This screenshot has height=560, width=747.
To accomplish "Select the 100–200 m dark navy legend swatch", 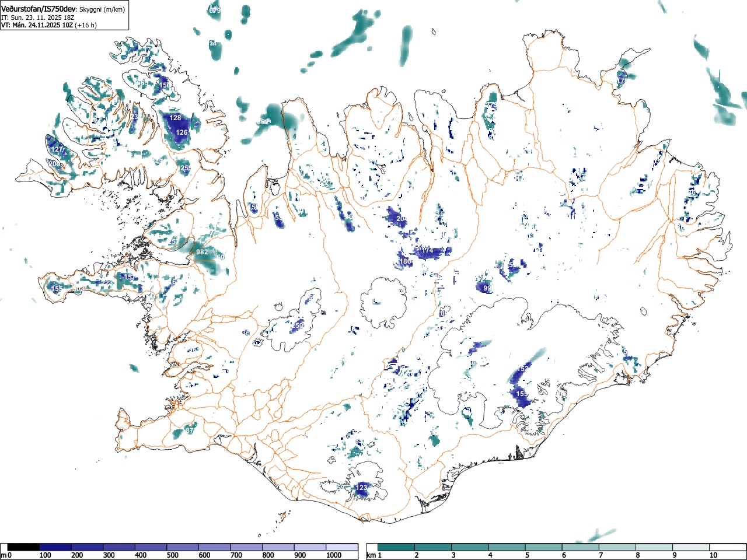I will coord(55,547).
